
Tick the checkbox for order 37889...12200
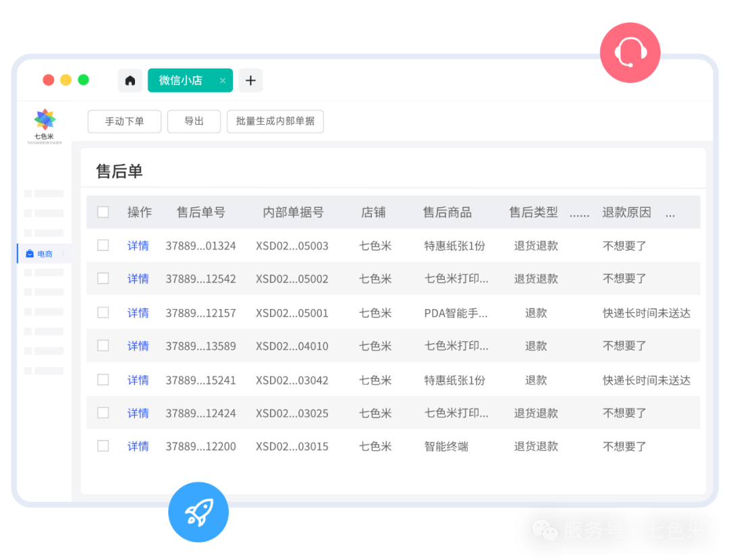coord(103,446)
